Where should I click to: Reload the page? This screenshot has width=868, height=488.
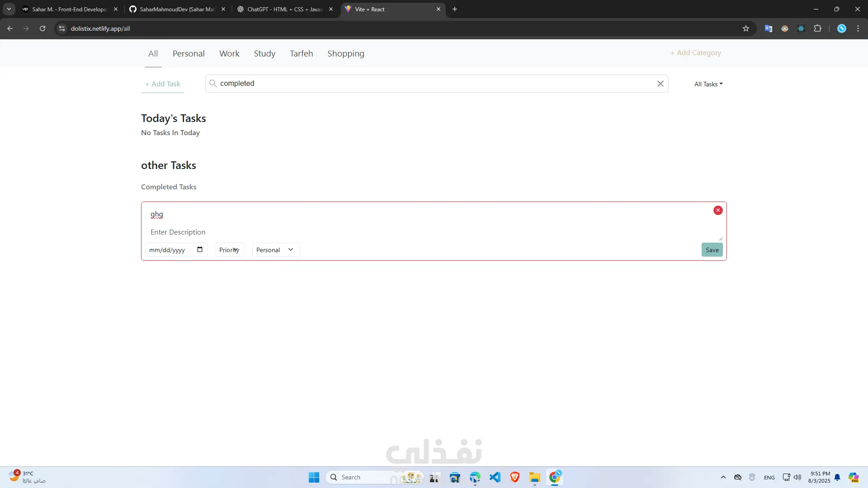pos(42,28)
